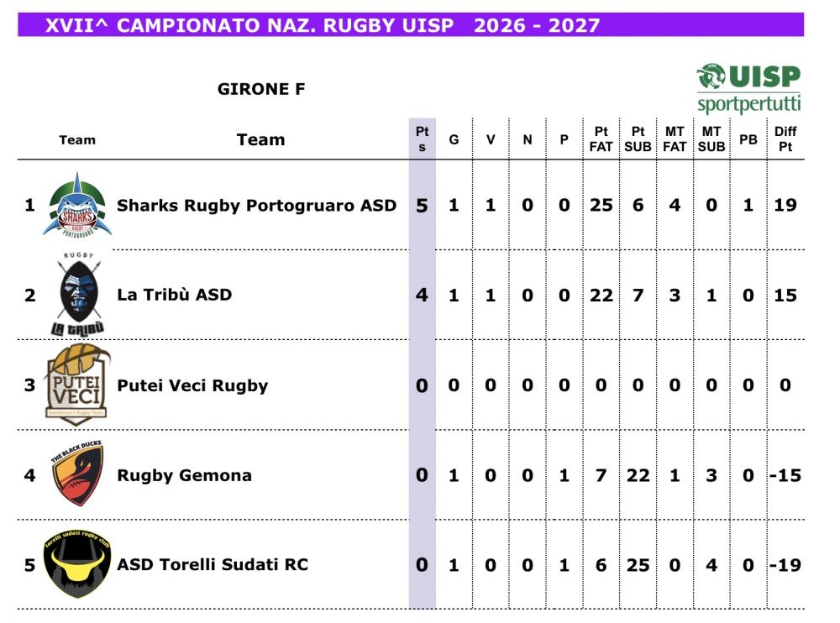Select the La Tribù ASD team name
Image resolution: width=840 pixels, height=623 pixels.
coord(175,295)
